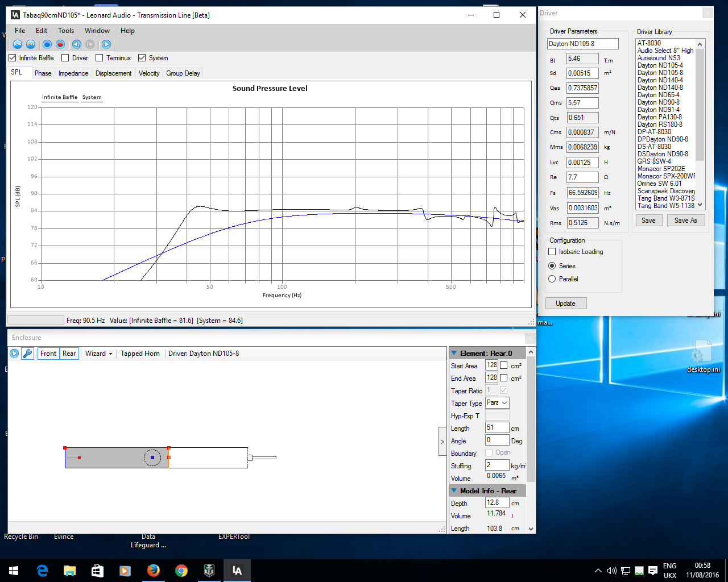This screenshot has width=728, height=582.
Task: Tick the End Area checkbox
Action: coord(503,378)
